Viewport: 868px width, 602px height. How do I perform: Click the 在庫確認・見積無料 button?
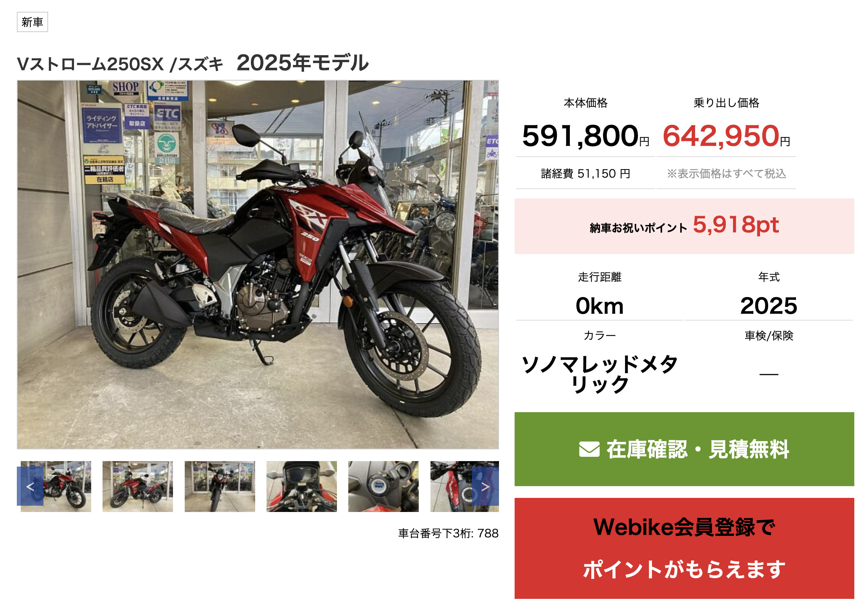[684, 449]
